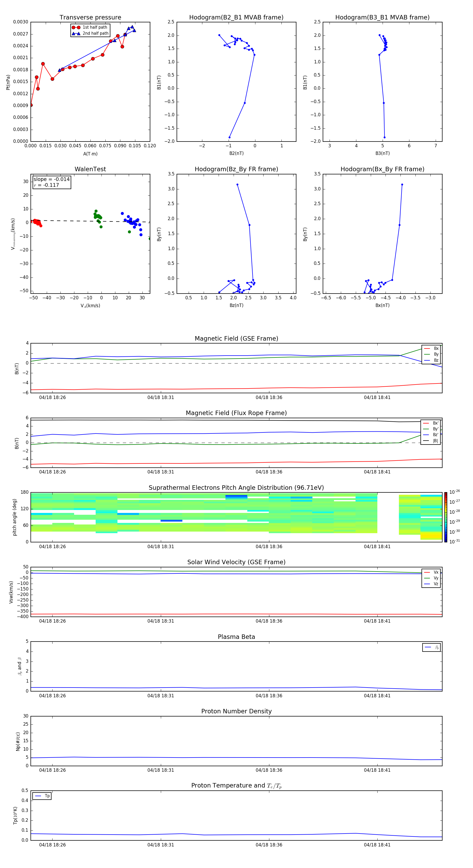Click the "WalenTest" plot title
Screen dimensions: 473x868
(90, 169)
